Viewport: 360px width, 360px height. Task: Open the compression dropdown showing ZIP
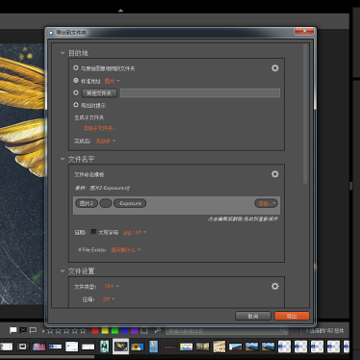[x=109, y=299]
